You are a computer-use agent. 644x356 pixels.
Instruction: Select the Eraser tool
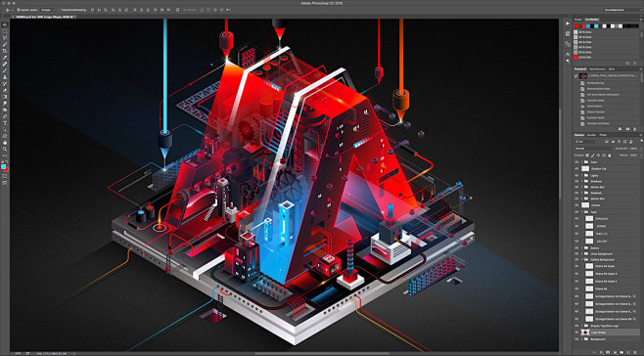(5, 90)
